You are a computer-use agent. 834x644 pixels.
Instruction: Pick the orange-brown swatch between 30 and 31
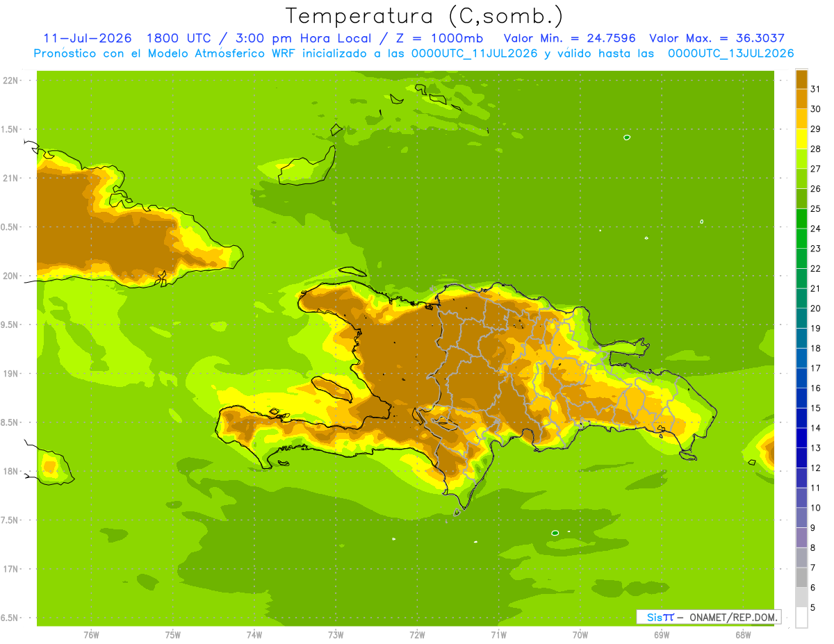[x=801, y=99]
